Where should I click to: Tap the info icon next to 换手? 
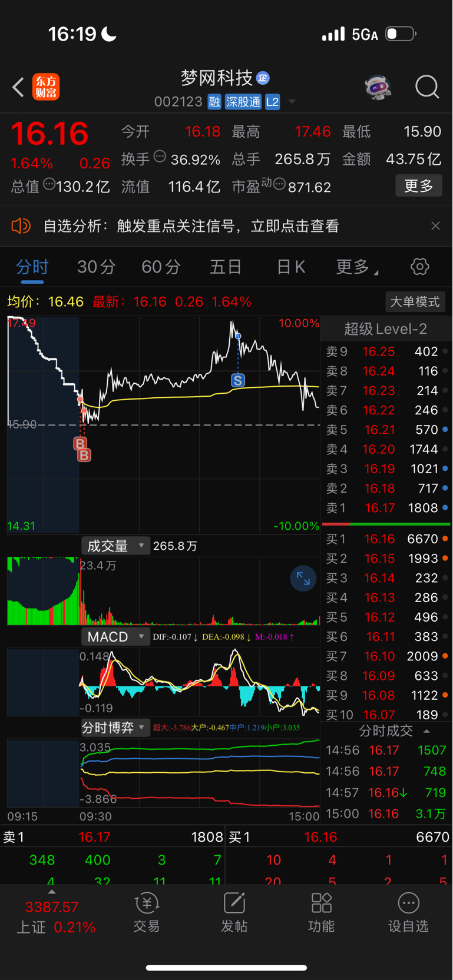point(160,157)
